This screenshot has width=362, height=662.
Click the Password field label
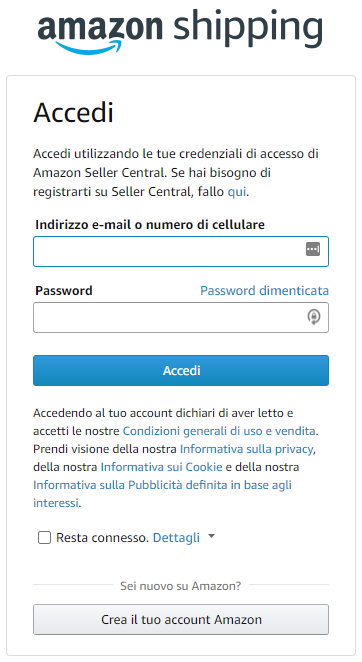point(64,290)
